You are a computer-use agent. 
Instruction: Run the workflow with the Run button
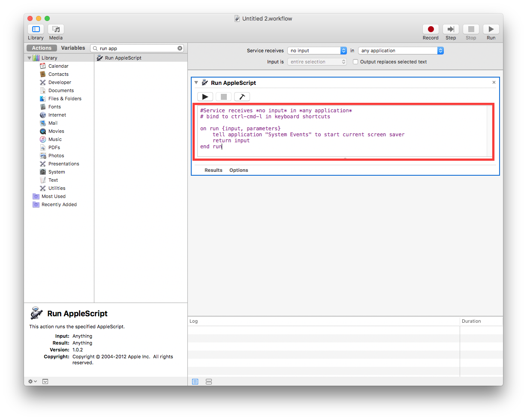coord(491,29)
